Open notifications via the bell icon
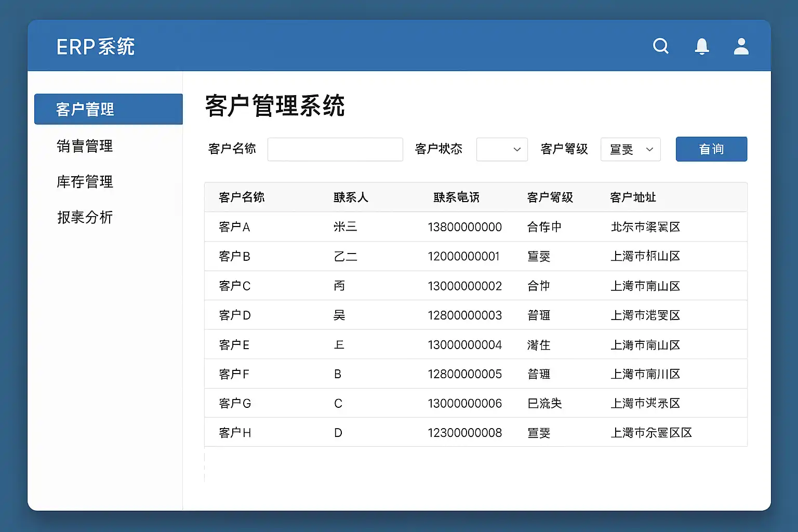The height and width of the screenshot is (532, 798). pyautogui.click(x=702, y=46)
